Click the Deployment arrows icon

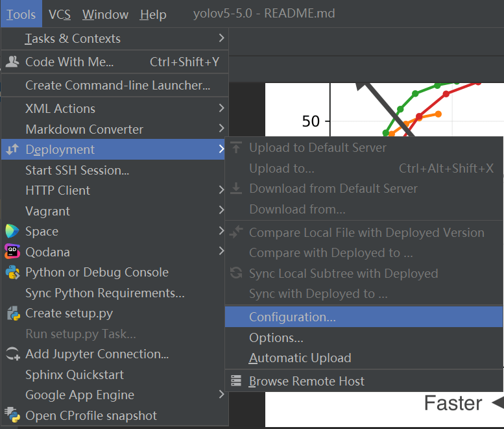click(12, 149)
